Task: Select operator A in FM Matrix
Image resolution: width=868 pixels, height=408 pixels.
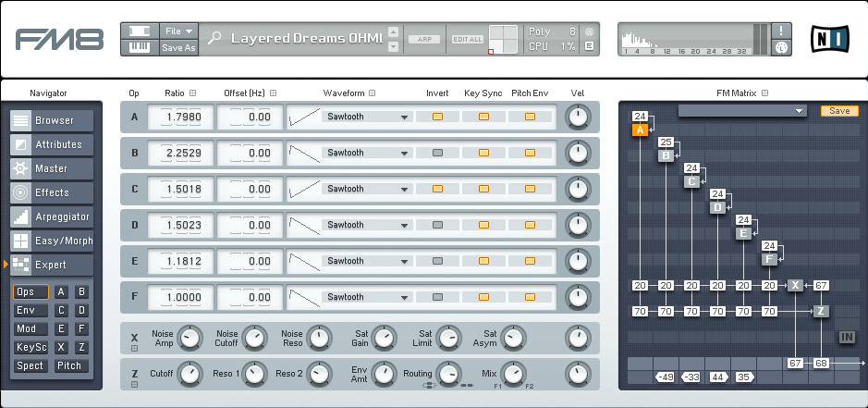Action: [x=640, y=130]
